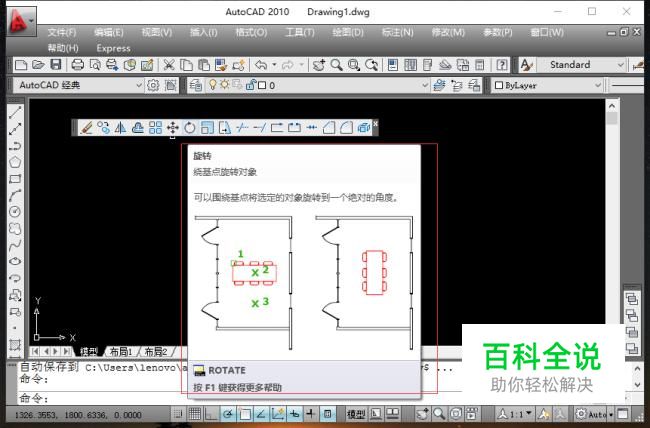The width and height of the screenshot is (650, 428).
Task: Click the Zoom Realtime magnifier in Standard toolbar
Action: click(x=337, y=65)
